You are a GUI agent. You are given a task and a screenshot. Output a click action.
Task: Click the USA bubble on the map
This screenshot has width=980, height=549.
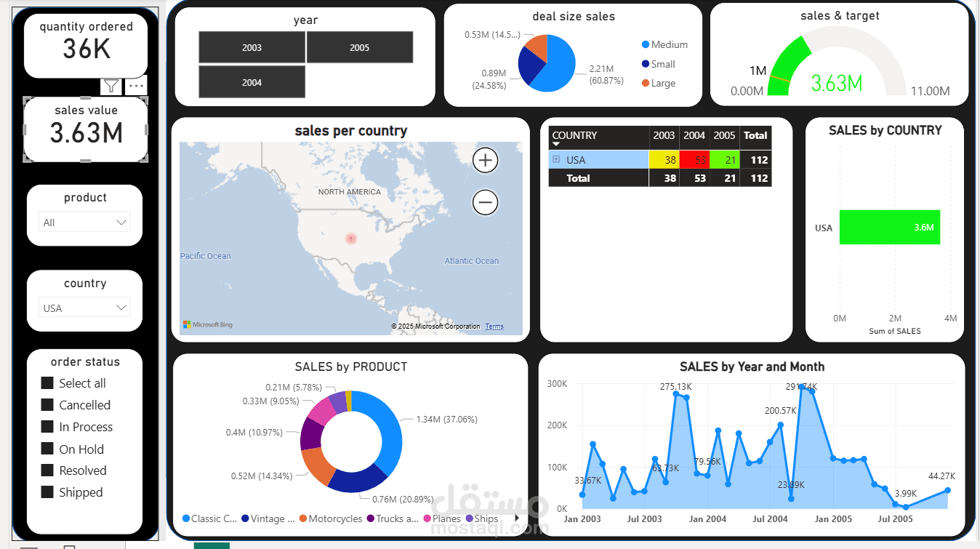coord(351,238)
